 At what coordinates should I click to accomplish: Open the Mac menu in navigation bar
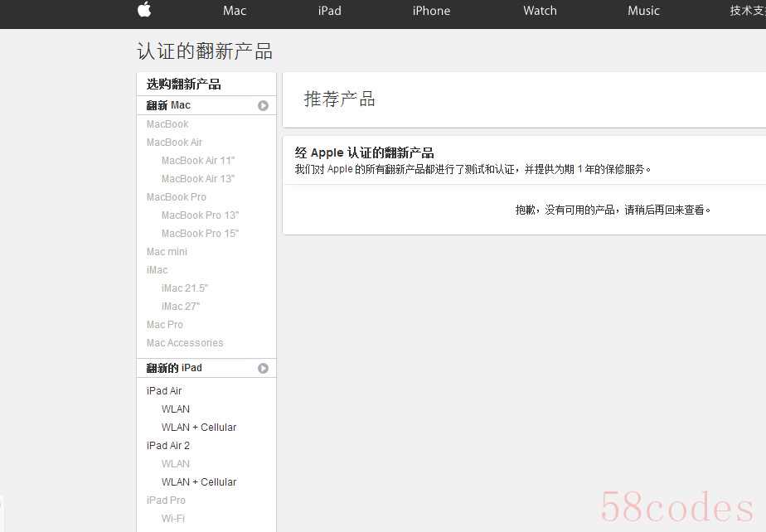235,11
